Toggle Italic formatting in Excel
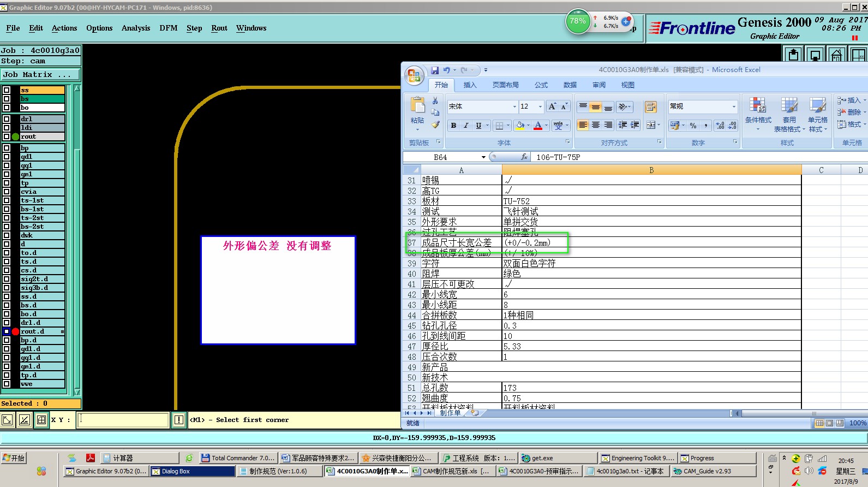This screenshot has height=487, width=868. pos(466,126)
